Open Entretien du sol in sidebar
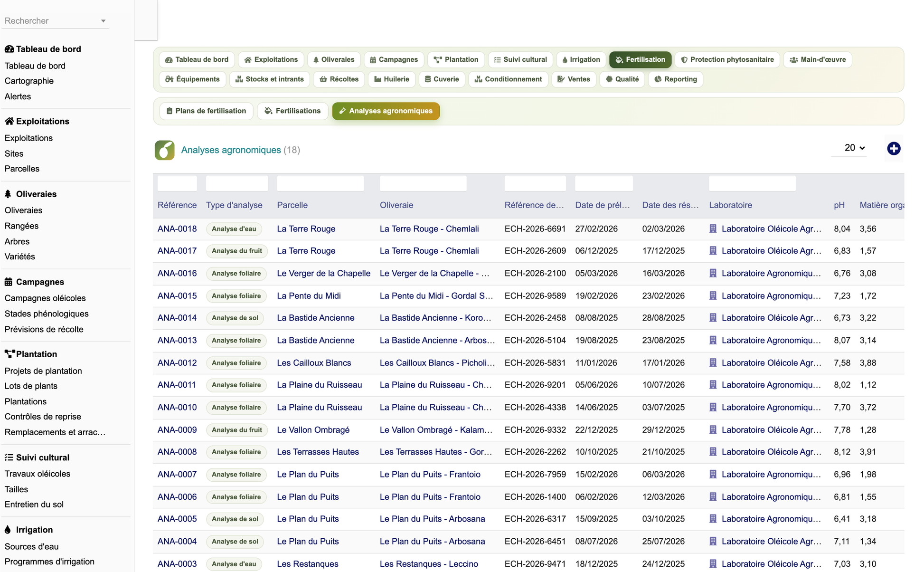924x572 pixels. point(34,505)
